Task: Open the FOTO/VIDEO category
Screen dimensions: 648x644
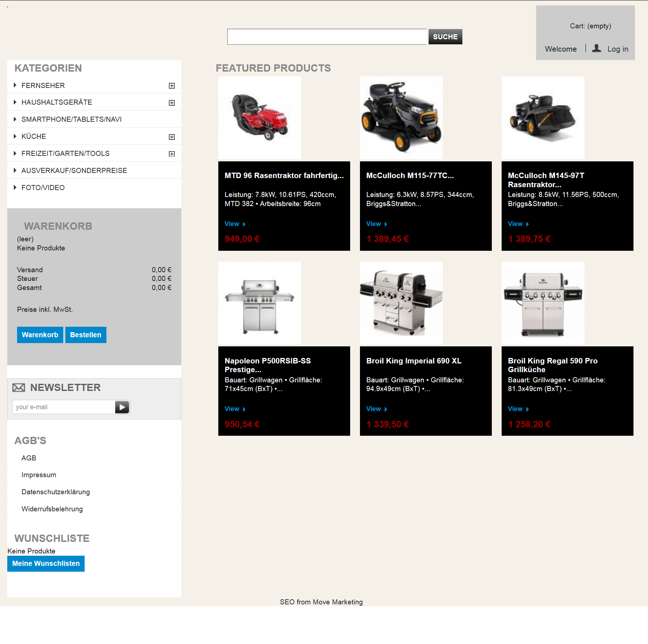Action: 43,188
